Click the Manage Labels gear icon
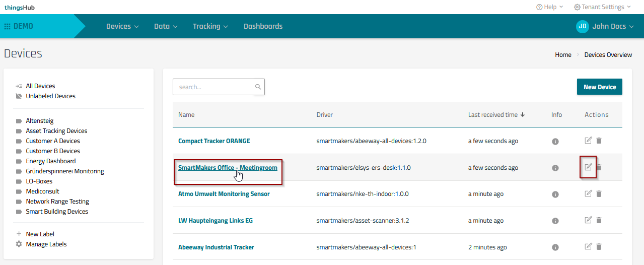644x265 pixels. (x=19, y=244)
